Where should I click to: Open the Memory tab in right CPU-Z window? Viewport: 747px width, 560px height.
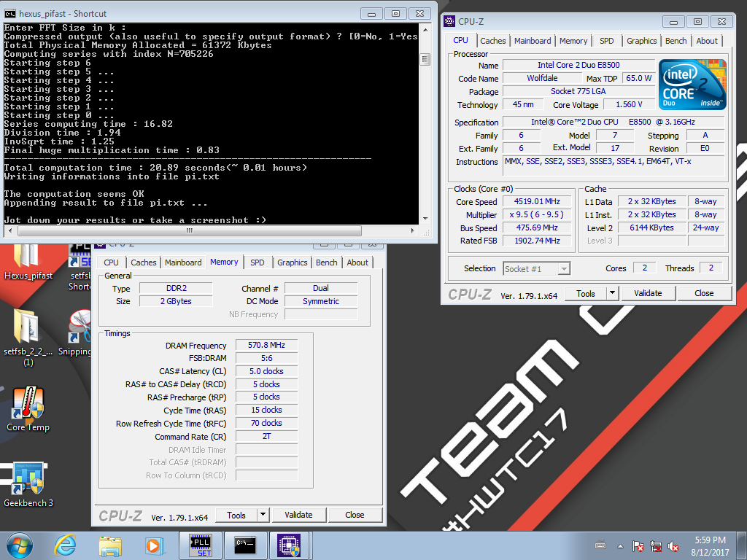click(573, 41)
